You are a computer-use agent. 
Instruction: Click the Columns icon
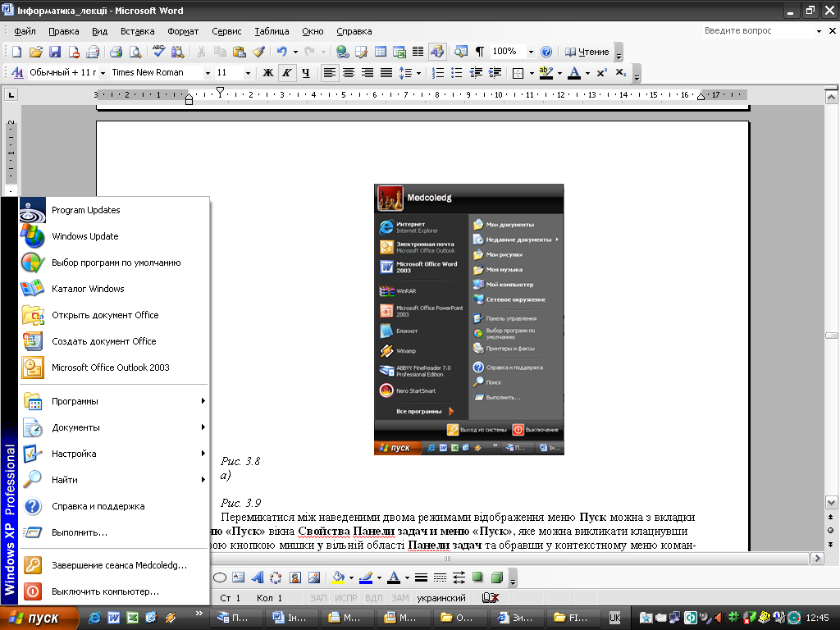point(418,52)
